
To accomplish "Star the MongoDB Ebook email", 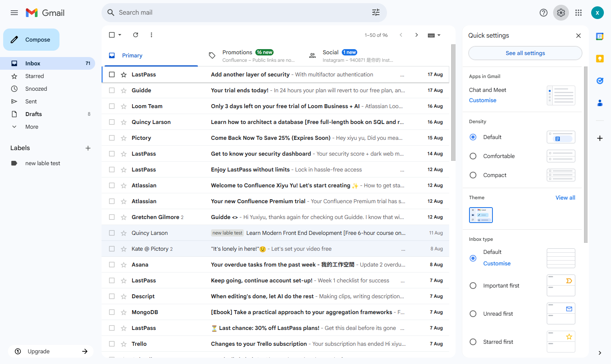I will coord(124,312).
